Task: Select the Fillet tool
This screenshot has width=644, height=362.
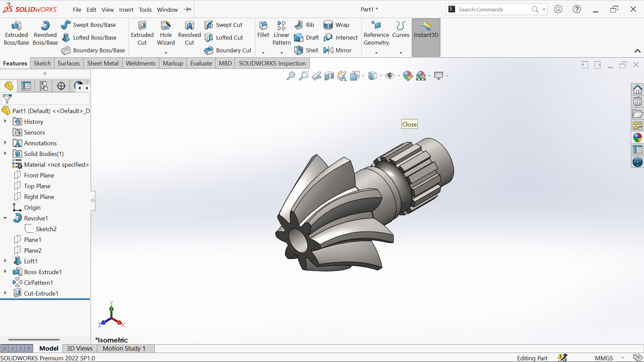Action: point(263,30)
